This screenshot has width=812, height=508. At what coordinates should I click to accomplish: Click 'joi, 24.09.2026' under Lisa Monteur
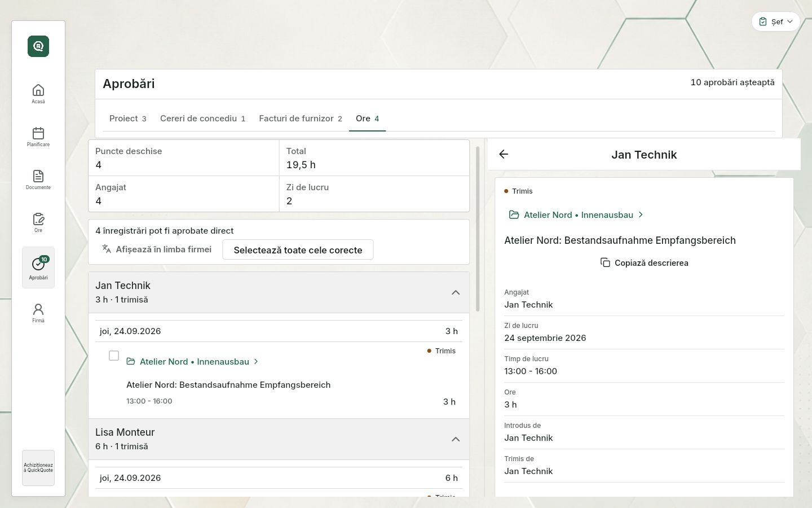130,478
